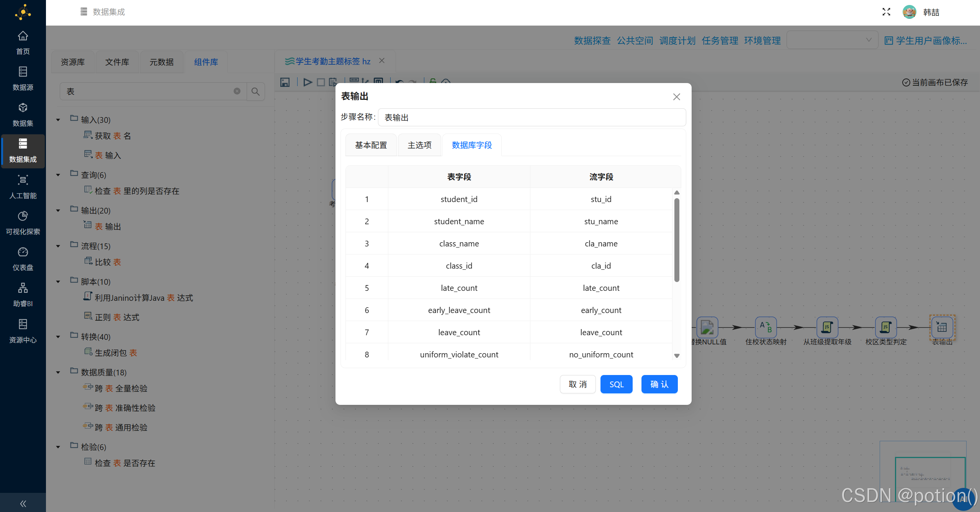
Task: Select the 跨 表 全量检验 component item
Action: coord(116,388)
